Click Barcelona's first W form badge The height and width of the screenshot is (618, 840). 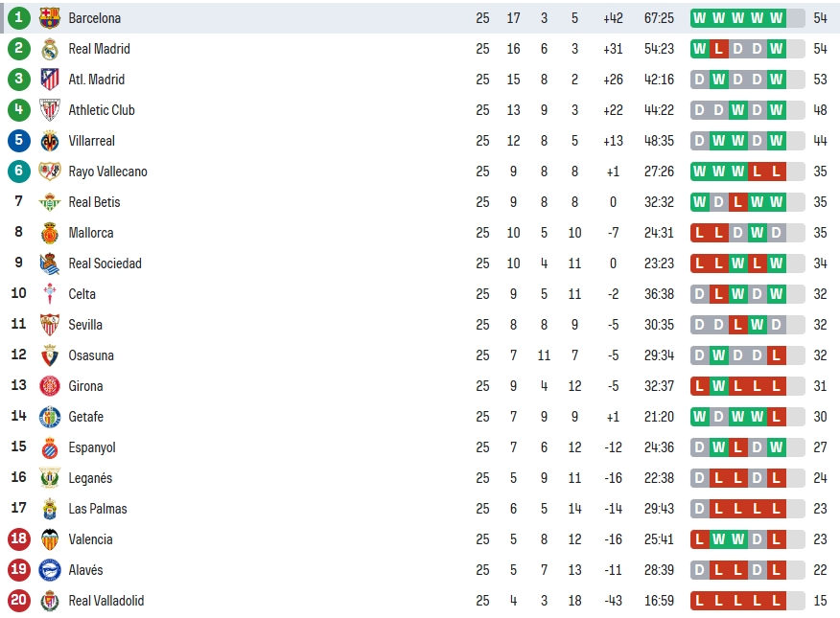click(x=700, y=18)
